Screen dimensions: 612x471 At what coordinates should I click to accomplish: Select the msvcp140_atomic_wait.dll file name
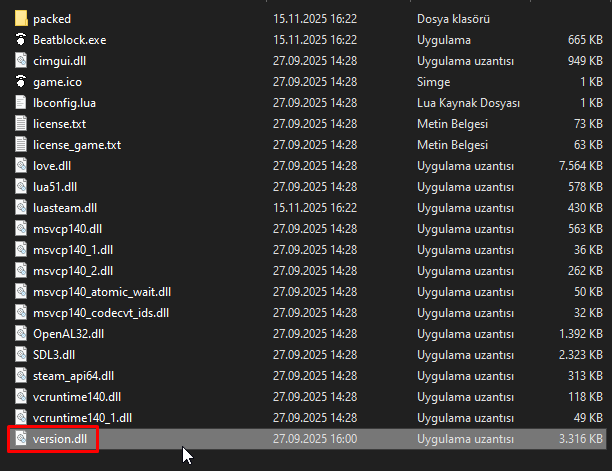point(102,292)
